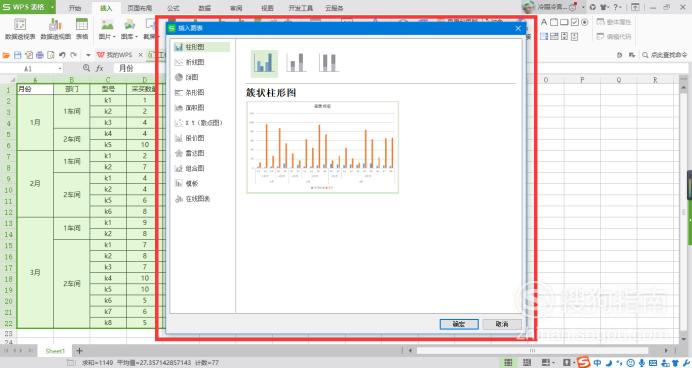Open 审阅 ribbon tab
The image size is (692, 368).
[x=236, y=8]
